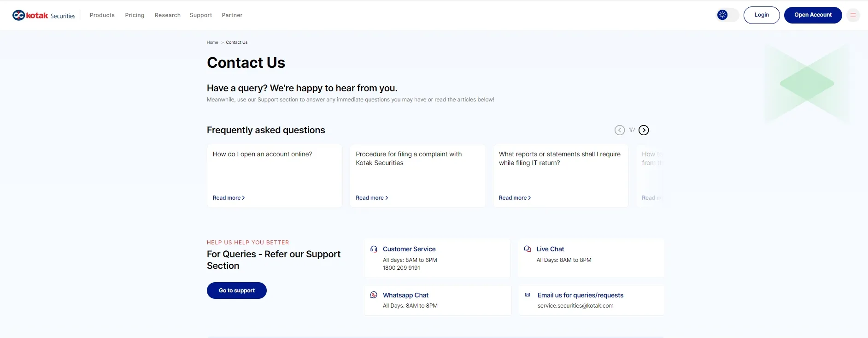Click 'Procedure for filing a complaint' card title
Image resolution: width=868 pixels, height=338 pixels.
click(x=409, y=159)
